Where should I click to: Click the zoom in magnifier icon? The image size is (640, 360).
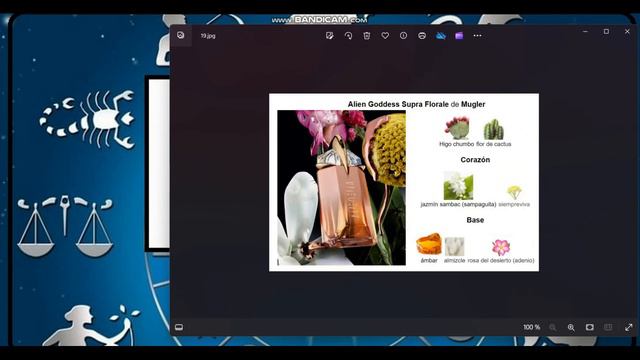coord(571,327)
